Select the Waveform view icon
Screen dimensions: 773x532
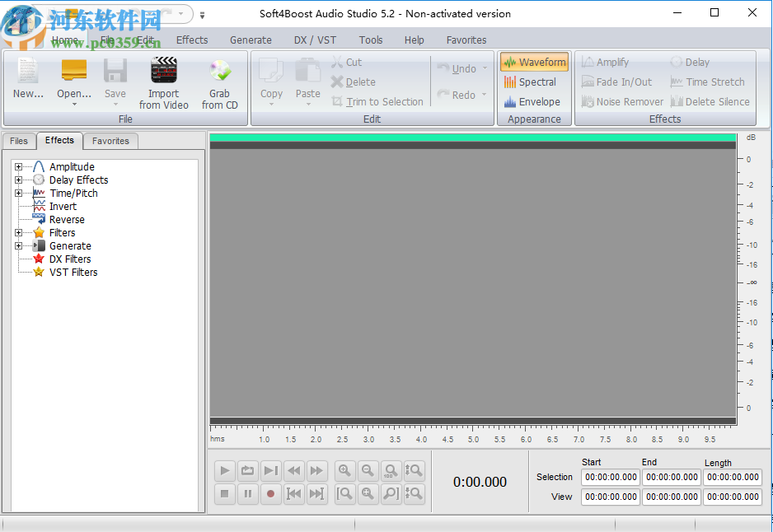(x=533, y=62)
